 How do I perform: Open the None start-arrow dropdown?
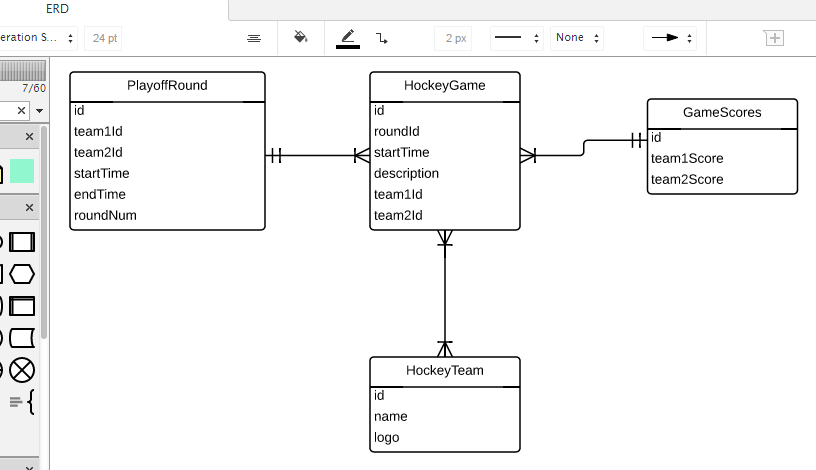tap(577, 38)
